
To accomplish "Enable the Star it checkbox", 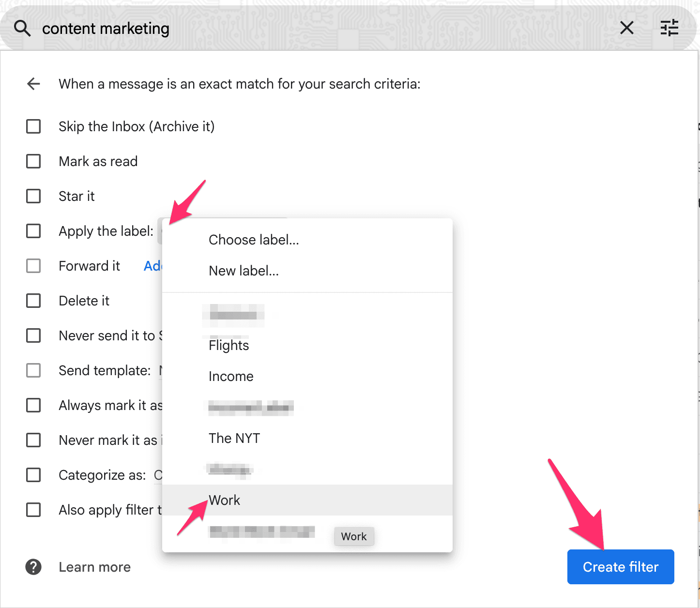I will point(33,196).
